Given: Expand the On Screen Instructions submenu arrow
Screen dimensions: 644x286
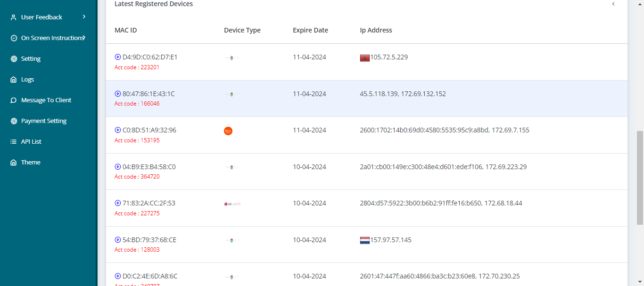Looking at the screenshot, I should 84,38.
